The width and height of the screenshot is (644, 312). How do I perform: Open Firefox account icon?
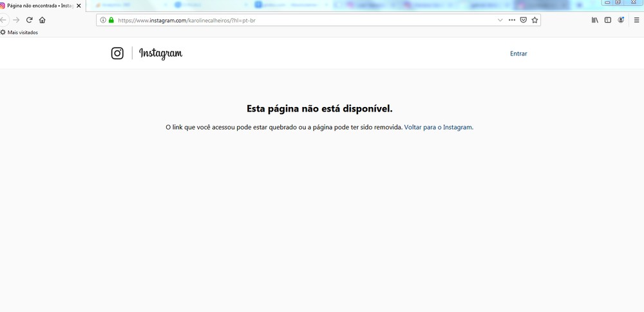(621, 20)
